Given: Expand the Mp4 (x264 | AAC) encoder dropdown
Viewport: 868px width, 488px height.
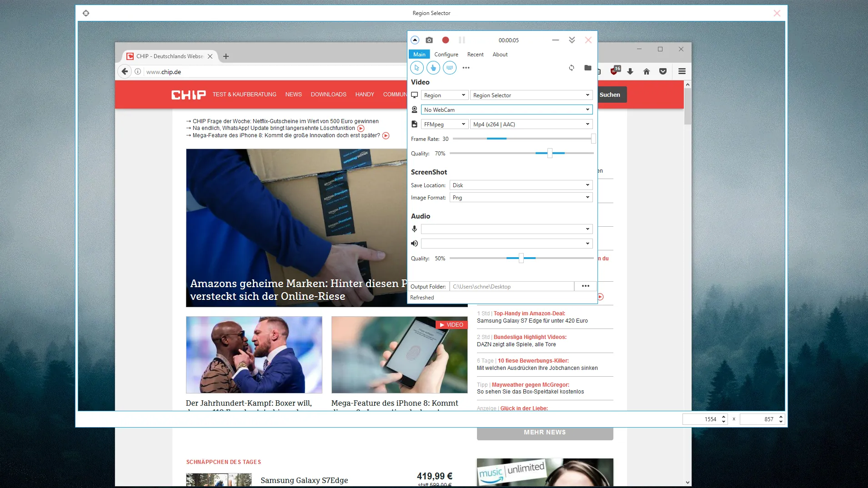Looking at the screenshot, I should 531,124.
